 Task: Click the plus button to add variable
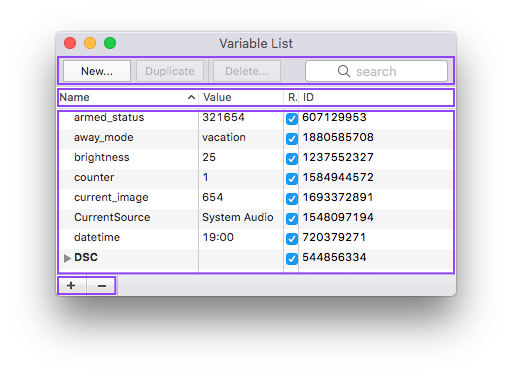pyautogui.click(x=71, y=286)
